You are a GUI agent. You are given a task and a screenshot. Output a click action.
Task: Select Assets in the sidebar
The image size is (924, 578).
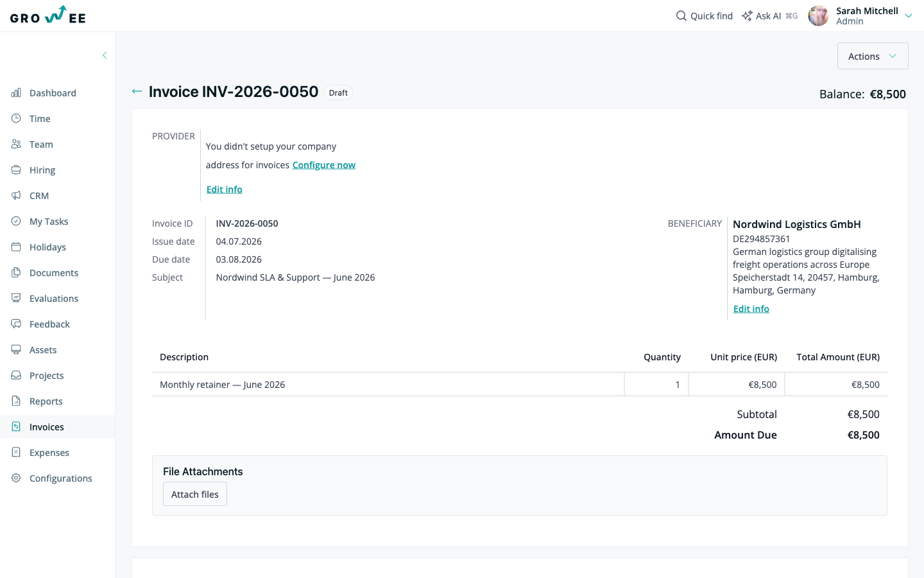click(x=58, y=350)
